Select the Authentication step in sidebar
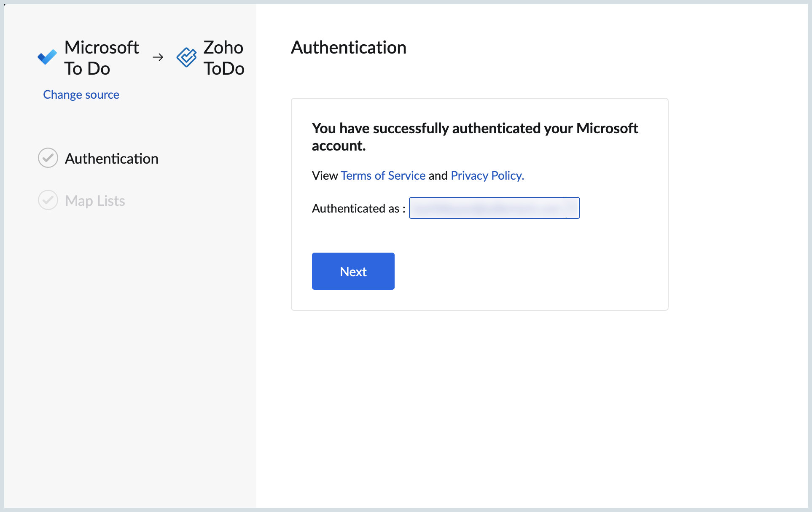This screenshot has width=812, height=512. pyautogui.click(x=111, y=159)
